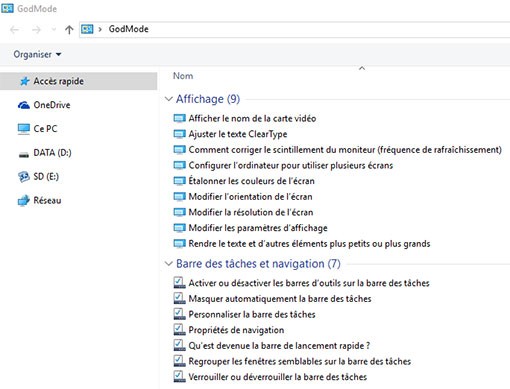Image resolution: width=510 pixels, height=389 pixels.
Task: Open Qu'est devenue la barre de lancement rapide
Action: coord(279,346)
